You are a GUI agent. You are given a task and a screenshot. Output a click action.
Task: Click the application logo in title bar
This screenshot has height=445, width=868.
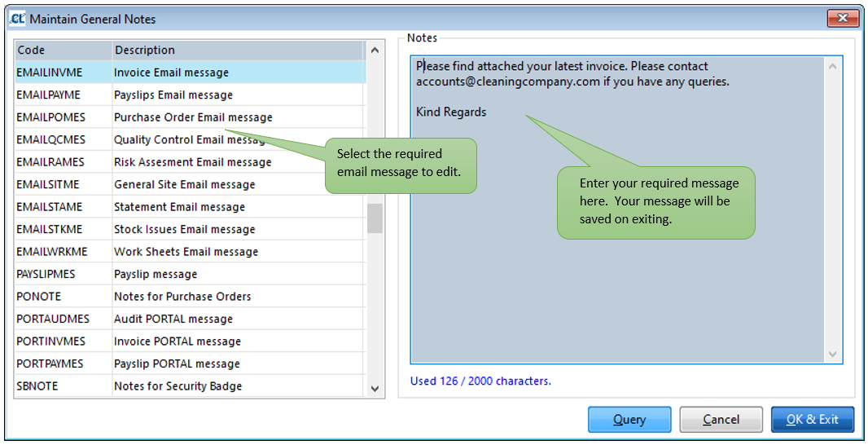[17, 19]
